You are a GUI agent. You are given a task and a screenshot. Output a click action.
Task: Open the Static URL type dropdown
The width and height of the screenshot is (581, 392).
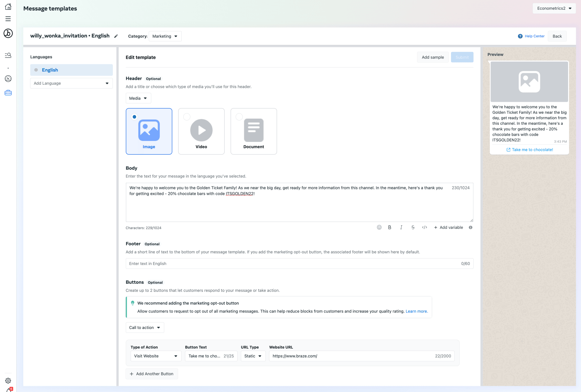click(253, 356)
